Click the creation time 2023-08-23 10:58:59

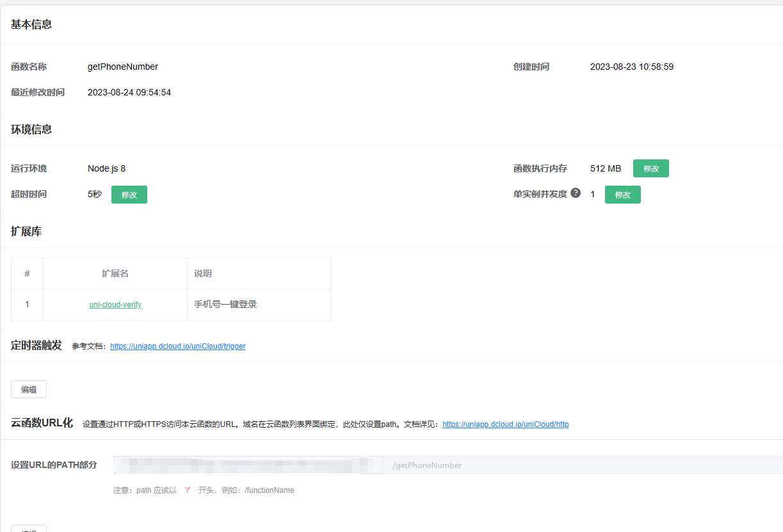[631, 67]
